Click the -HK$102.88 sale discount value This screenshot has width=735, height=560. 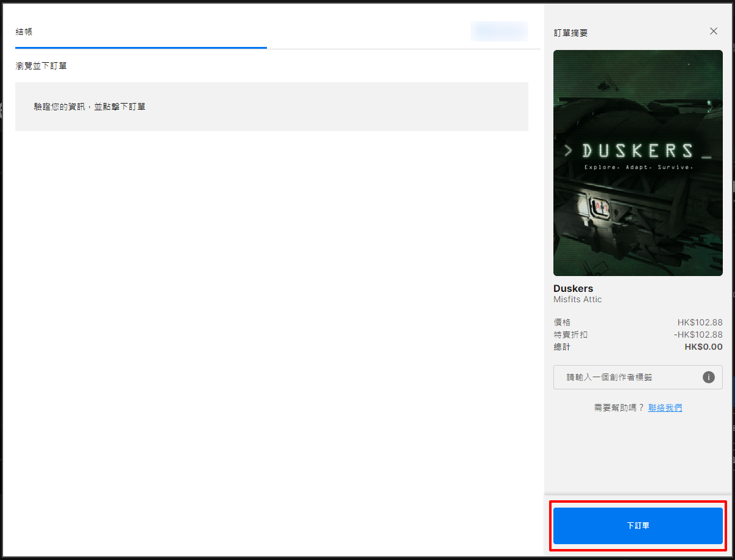(x=698, y=335)
